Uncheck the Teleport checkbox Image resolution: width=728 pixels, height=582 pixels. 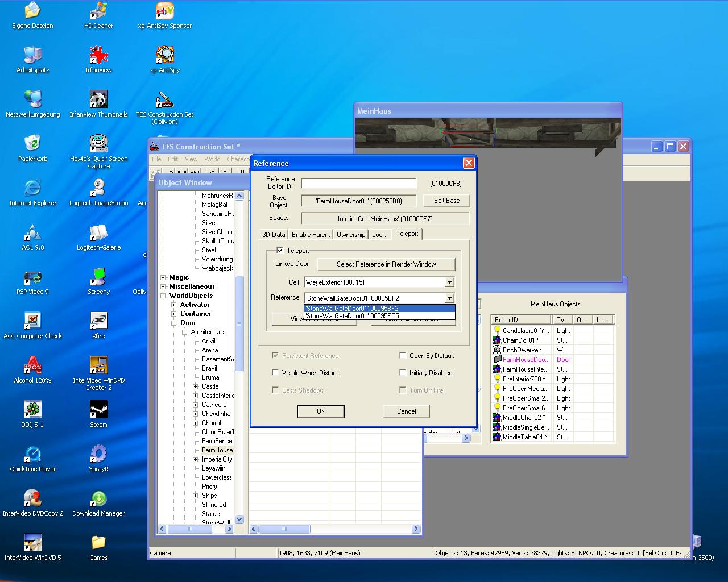(280, 250)
